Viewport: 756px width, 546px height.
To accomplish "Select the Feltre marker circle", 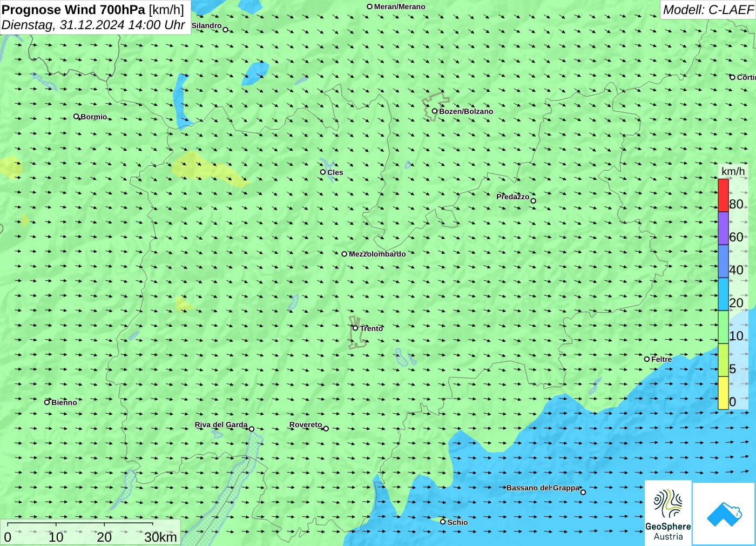I will 647,359.
